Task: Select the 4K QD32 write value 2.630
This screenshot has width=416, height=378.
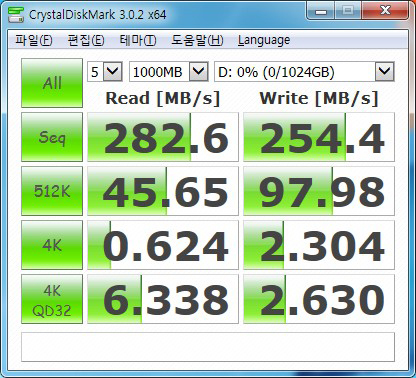Action: point(319,299)
